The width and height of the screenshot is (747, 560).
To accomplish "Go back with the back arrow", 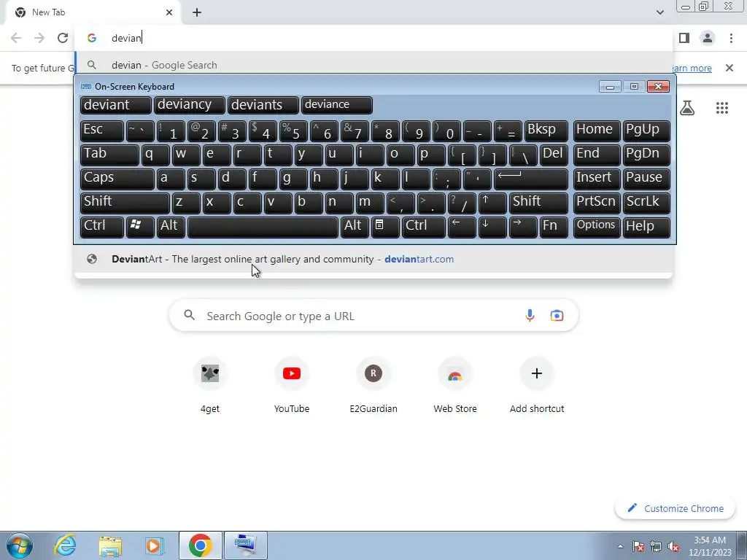I will pyautogui.click(x=16, y=38).
